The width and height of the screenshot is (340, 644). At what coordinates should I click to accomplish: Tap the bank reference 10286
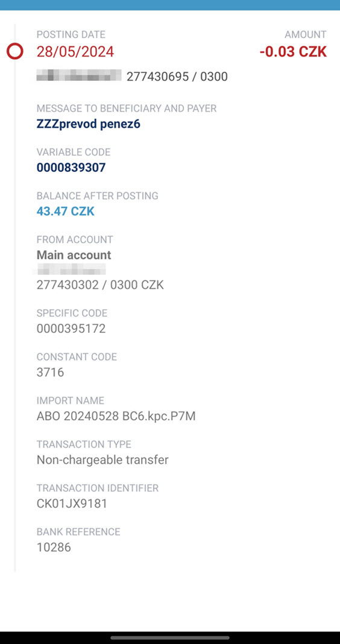coord(54,547)
